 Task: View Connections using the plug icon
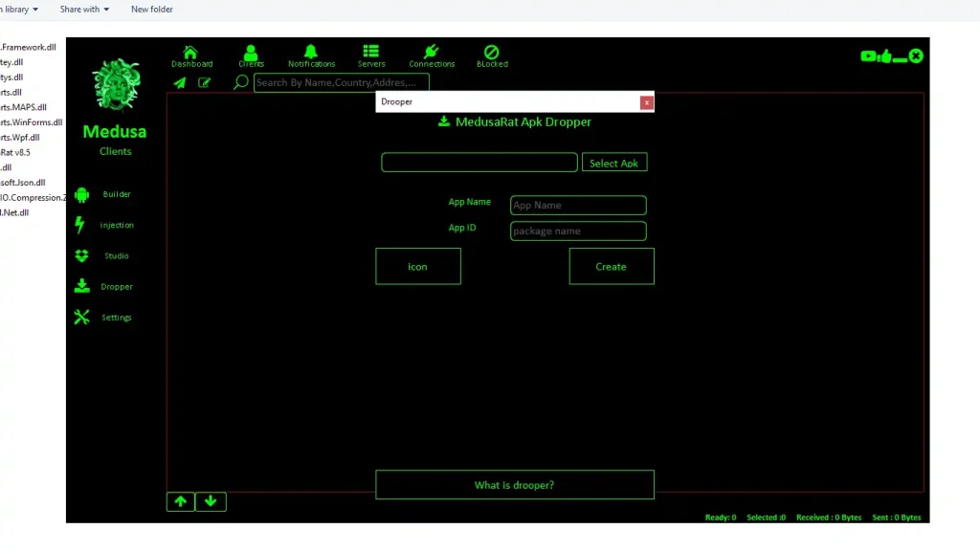[431, 54]
